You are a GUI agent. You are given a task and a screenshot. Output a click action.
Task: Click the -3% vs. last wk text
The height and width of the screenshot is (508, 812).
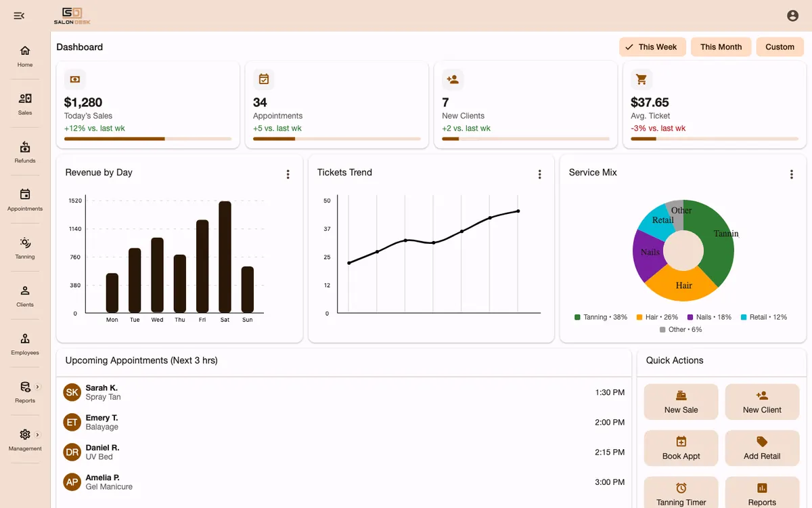click(x=658, y=128)
